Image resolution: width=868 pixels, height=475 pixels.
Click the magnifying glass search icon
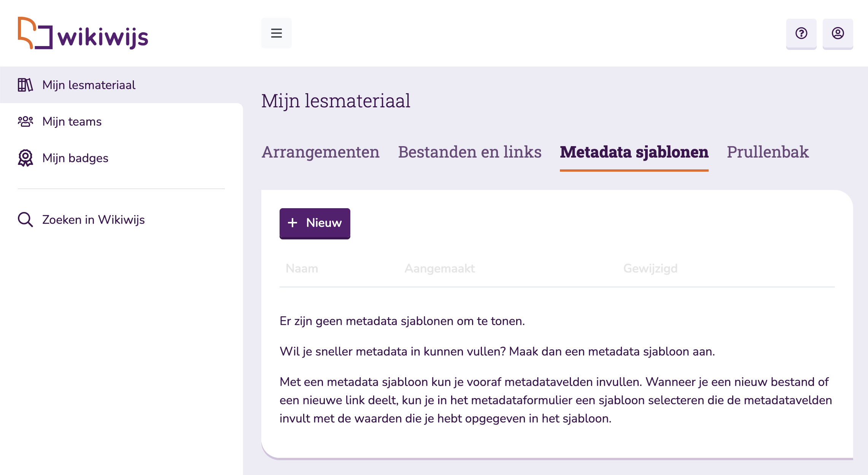coord(25,220)
